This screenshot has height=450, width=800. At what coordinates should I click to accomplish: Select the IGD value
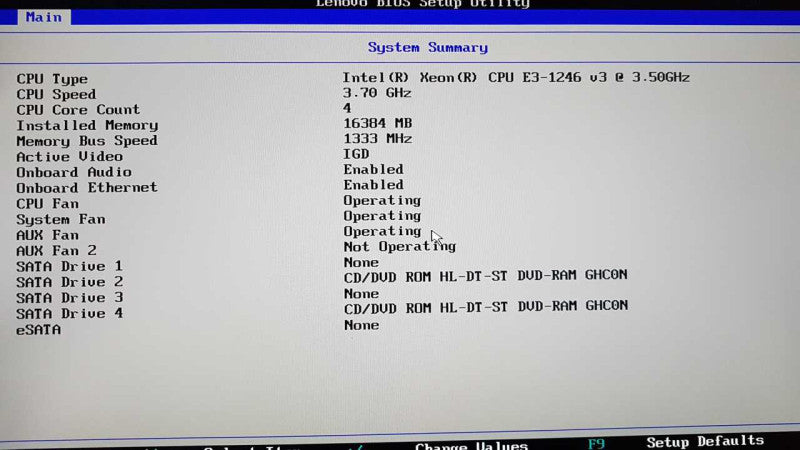click(356, 154)
